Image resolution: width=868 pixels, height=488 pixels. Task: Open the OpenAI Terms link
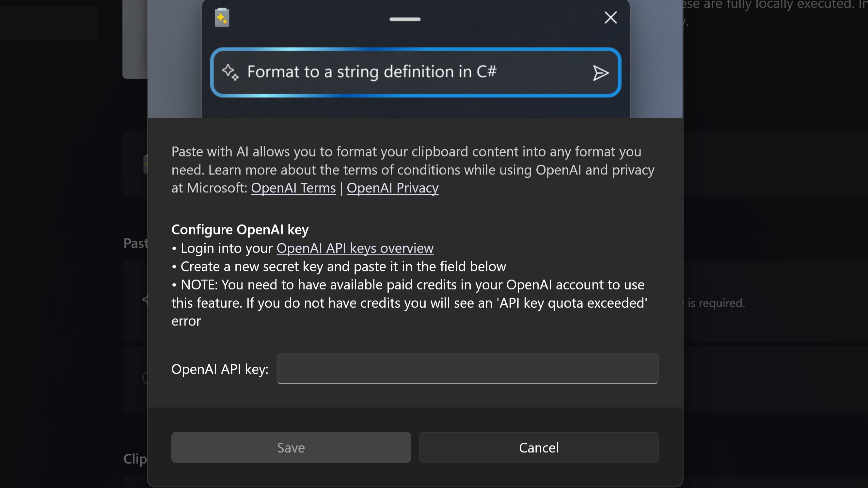(293, 188)
